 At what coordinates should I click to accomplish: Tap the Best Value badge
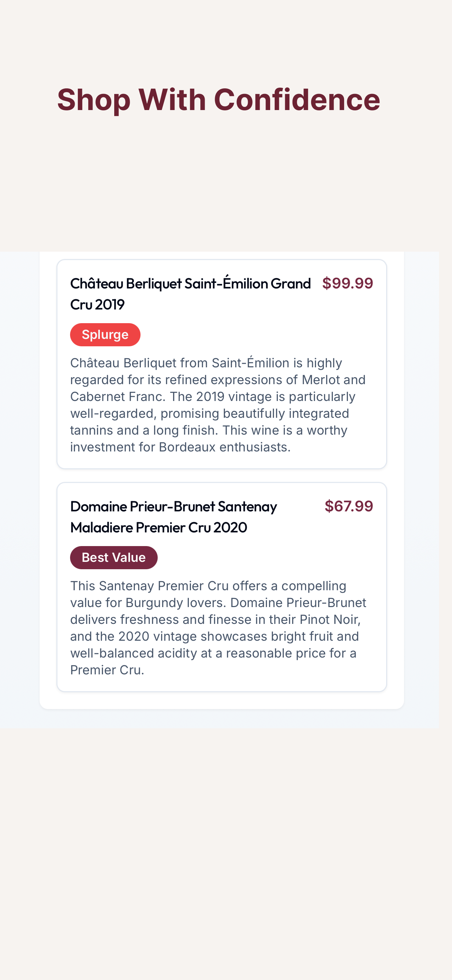114,558
